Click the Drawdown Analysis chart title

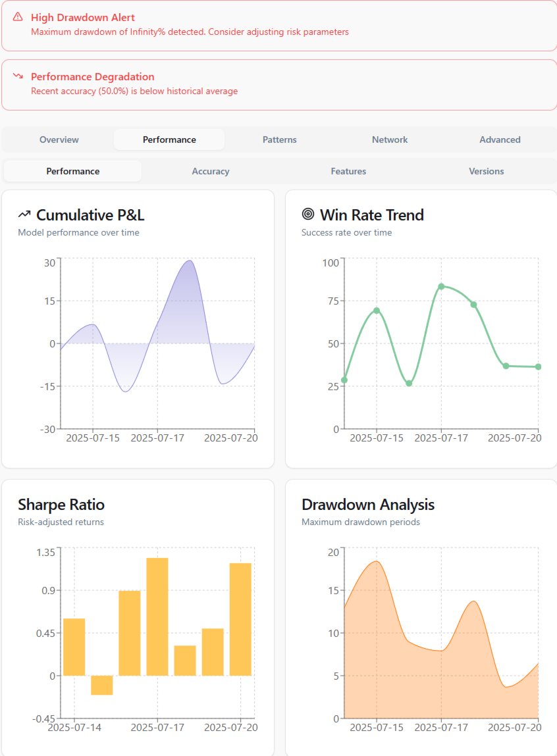367,505
